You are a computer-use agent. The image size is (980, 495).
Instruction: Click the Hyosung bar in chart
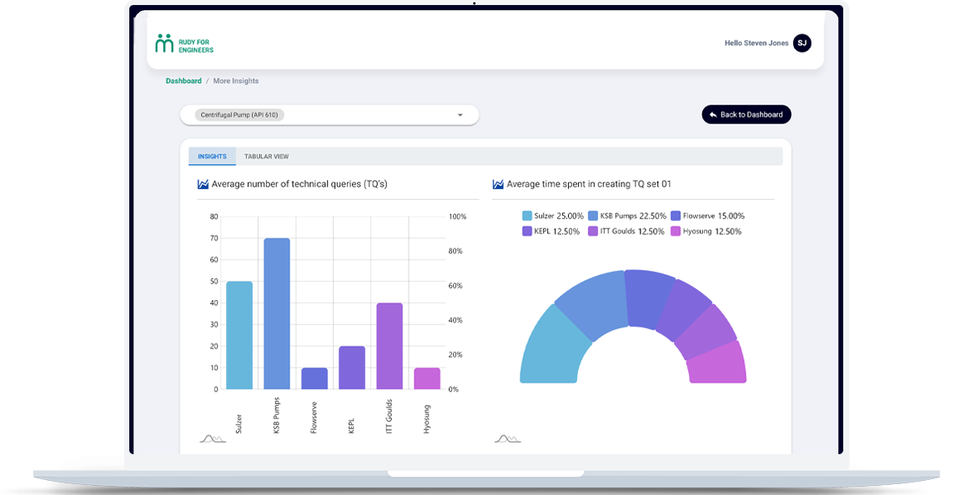pos(427,379)
